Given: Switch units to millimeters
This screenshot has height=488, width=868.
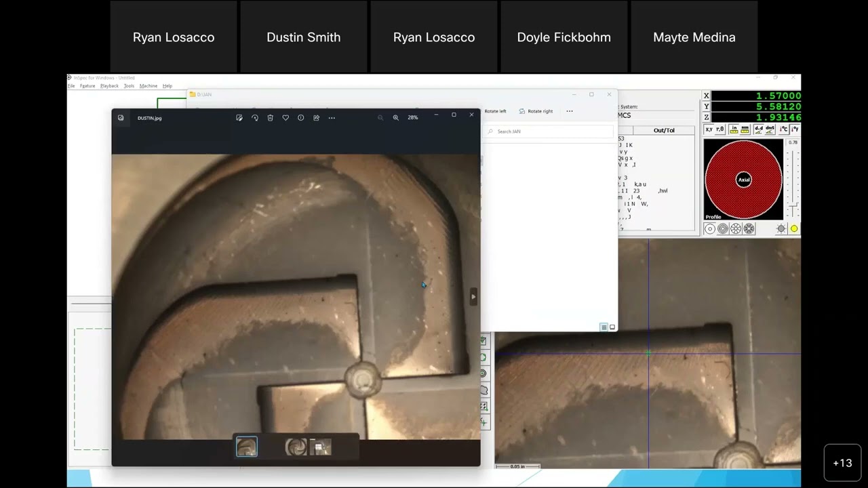Looking at the screenshot, I should pyautogui.click(x=745, y=129).
